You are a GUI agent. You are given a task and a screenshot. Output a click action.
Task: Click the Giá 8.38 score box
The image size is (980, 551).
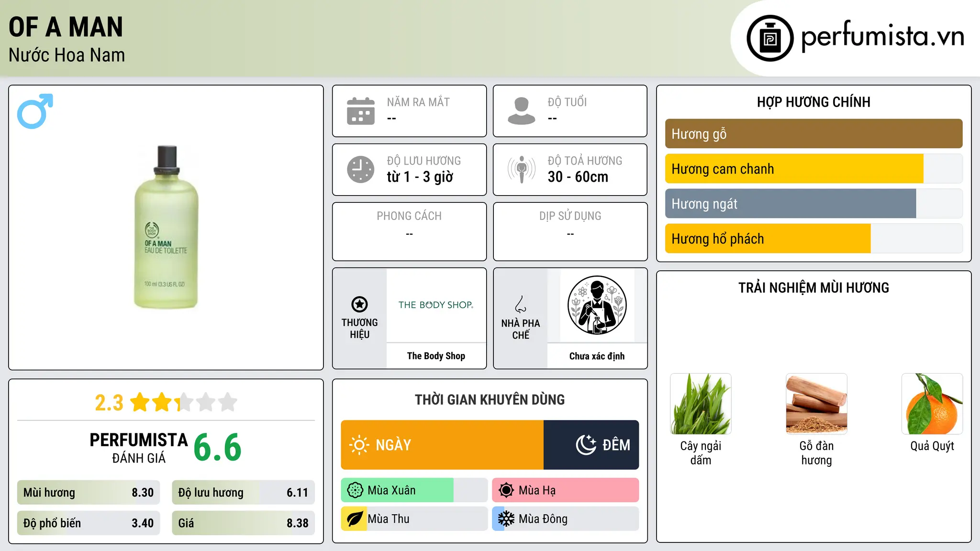click(x=243, y=523)
